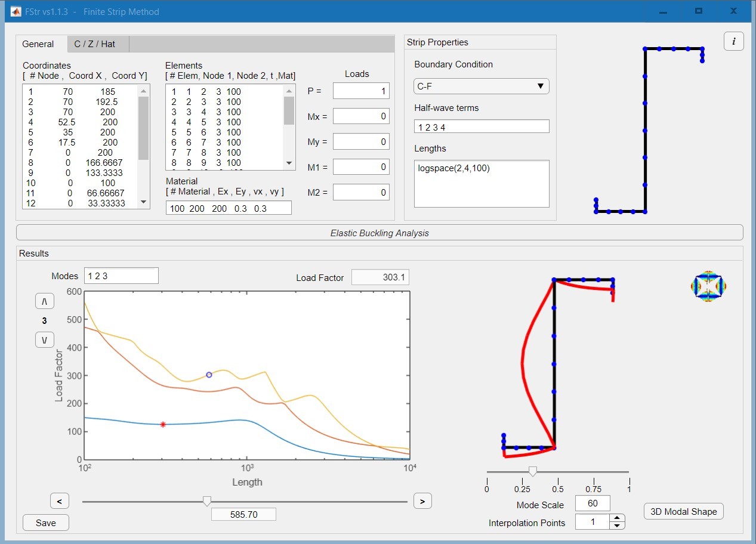Click the M1 load input field
The image size is (756, 544).
(361, 166)
